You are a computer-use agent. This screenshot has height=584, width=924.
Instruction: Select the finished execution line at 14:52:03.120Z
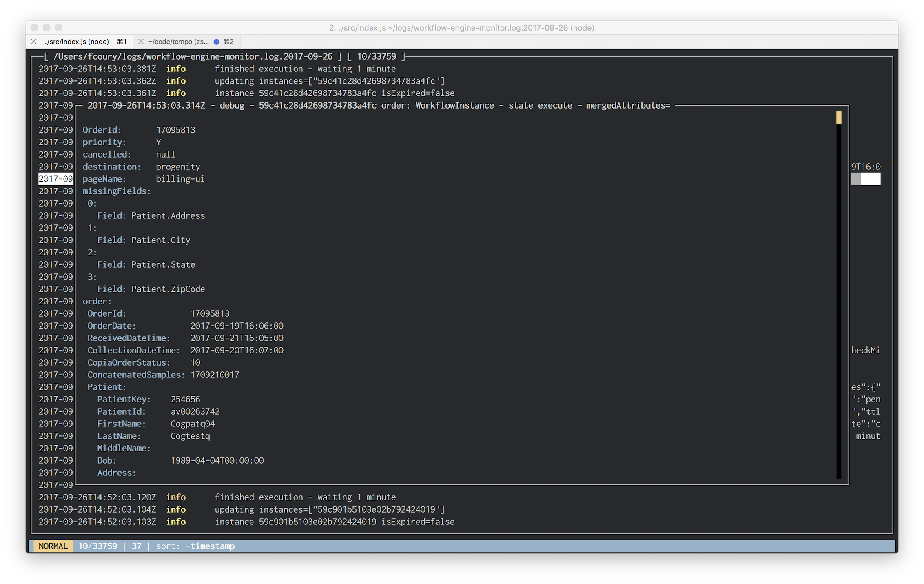217,497
